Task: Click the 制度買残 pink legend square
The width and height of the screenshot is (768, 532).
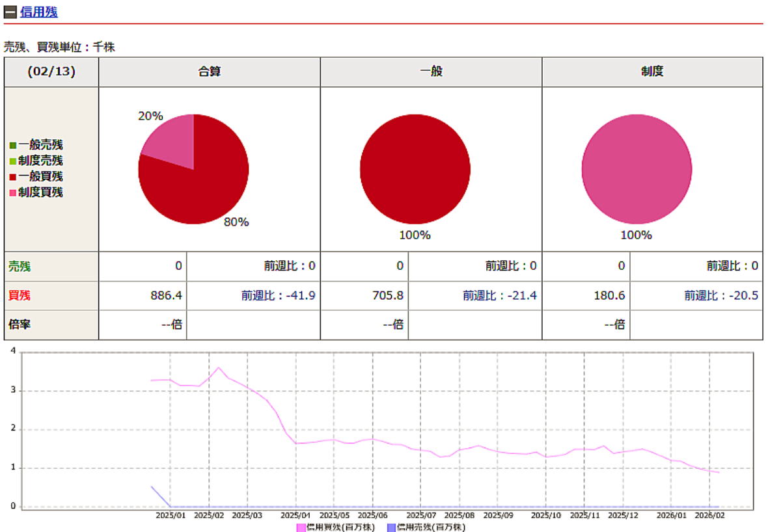Action: [12, 193]
